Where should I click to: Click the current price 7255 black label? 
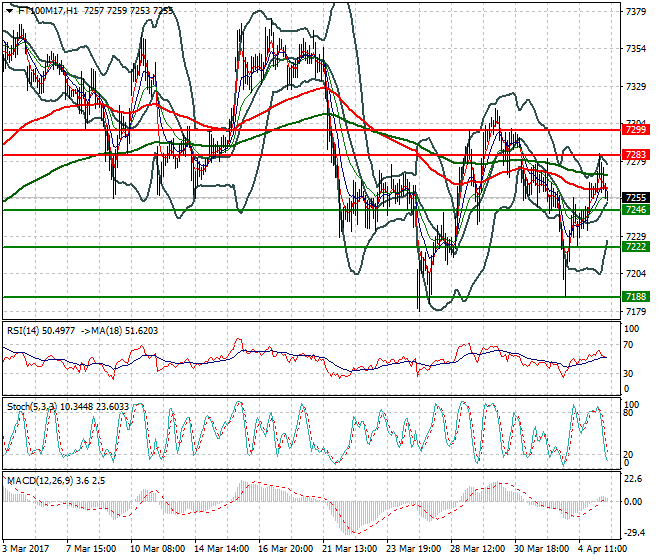tap(636, 197)
